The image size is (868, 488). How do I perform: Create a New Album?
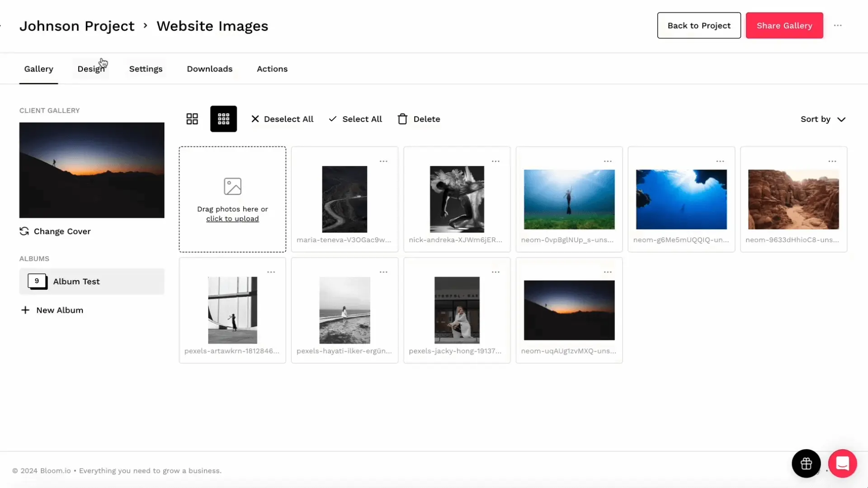pyautogui.click(x=52, y=310)
